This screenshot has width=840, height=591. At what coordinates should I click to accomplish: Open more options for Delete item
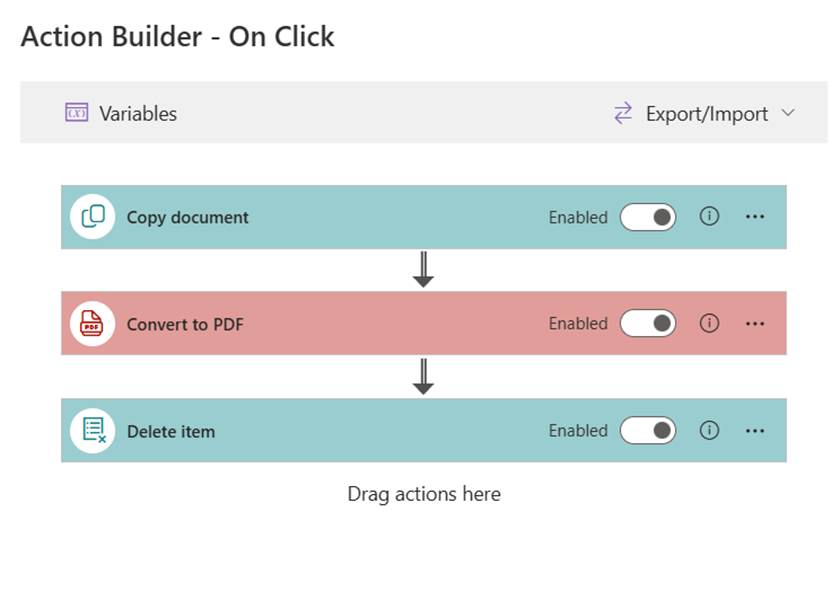click(x=755, y=430)
